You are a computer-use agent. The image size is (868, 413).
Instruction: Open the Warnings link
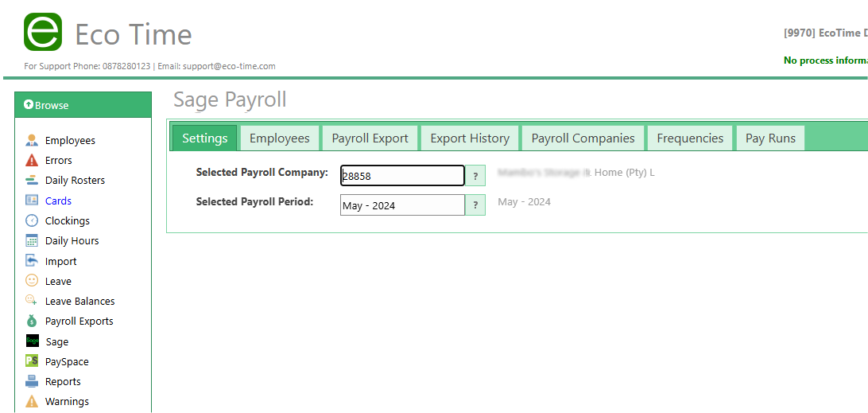coord(67,401)
